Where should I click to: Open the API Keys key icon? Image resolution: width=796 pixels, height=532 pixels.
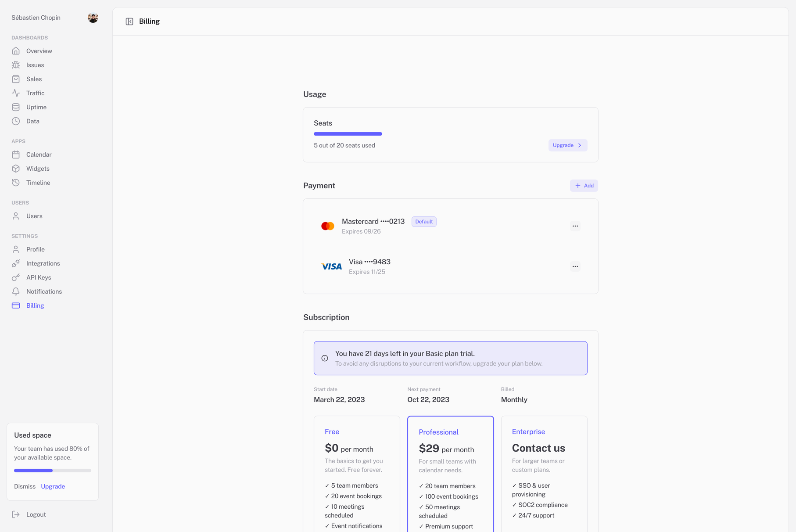tap(16, 277)
